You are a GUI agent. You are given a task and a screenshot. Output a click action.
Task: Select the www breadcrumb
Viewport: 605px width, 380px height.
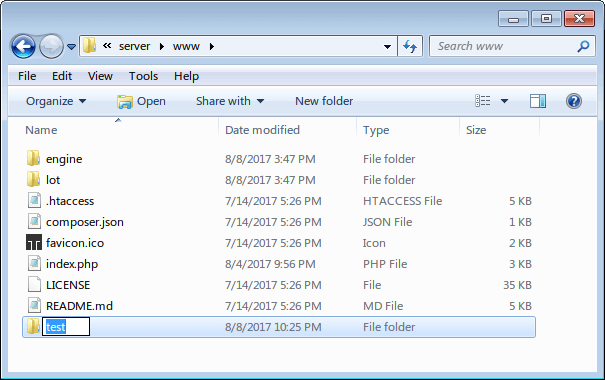[x=186, y=47]
